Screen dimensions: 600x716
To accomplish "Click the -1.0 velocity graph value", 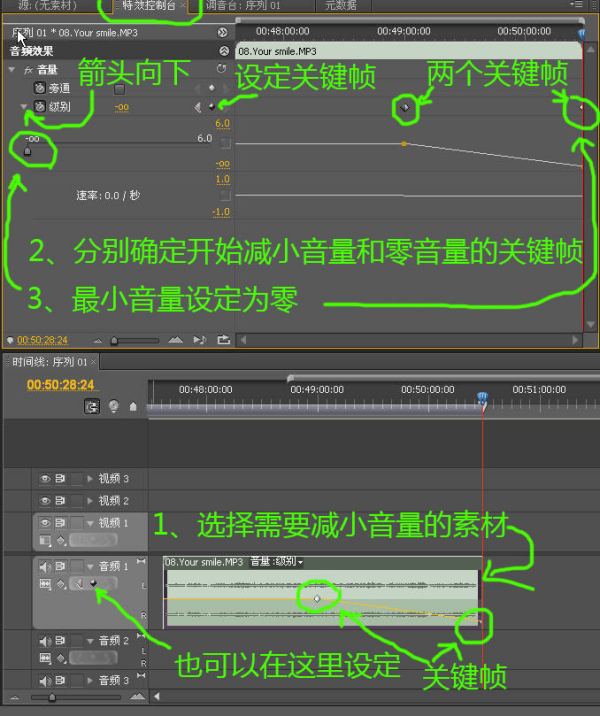I will click(221, 212).
